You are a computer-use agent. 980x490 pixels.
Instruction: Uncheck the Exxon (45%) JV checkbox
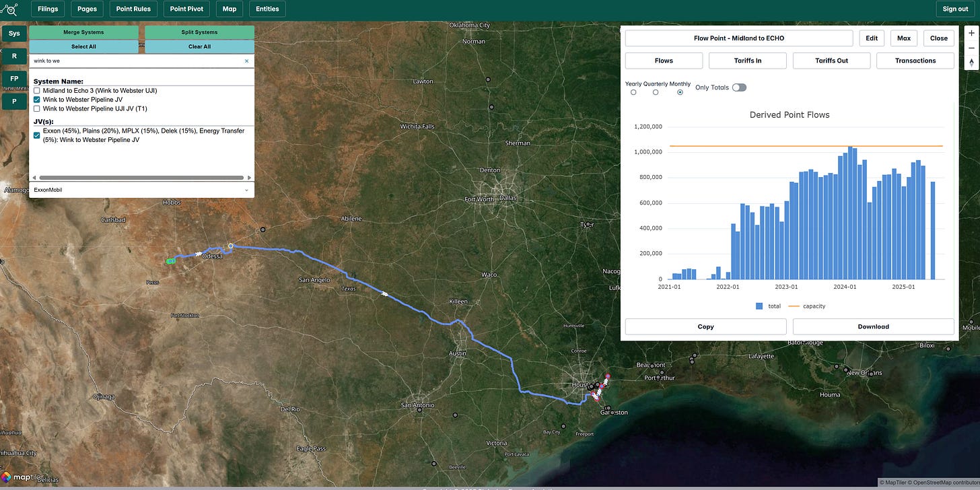(x=37, y=135)
